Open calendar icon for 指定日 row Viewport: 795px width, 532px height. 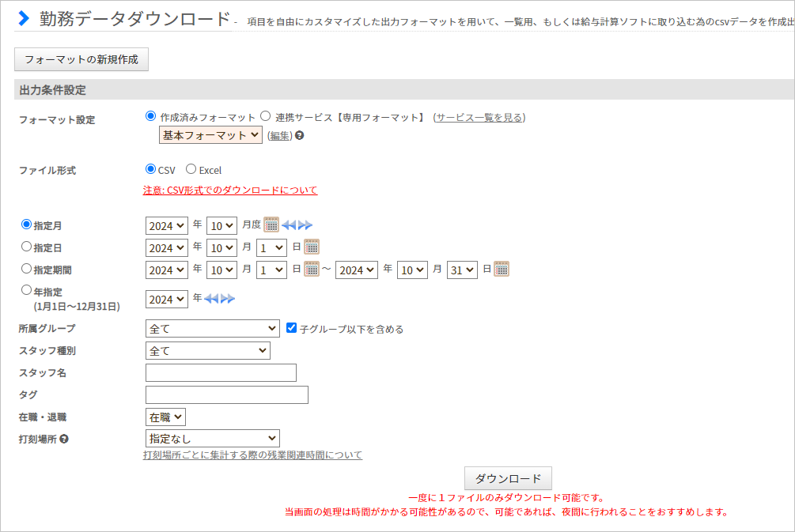click(x=312, y=247)
